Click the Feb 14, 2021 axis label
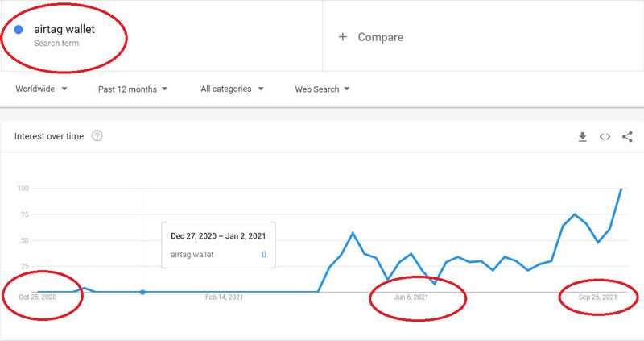Image resolution: width=644 pixels, height=341 pixels. pos(224,297)
